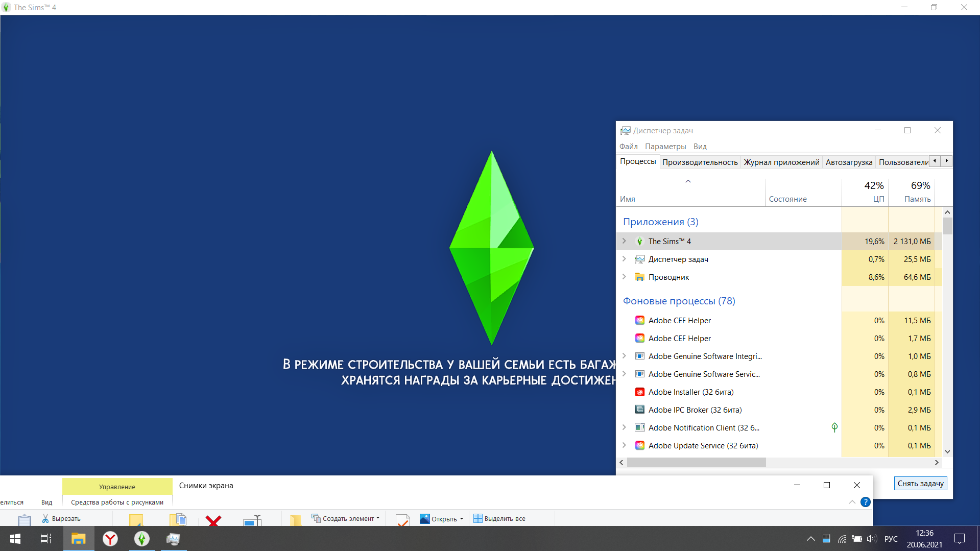Switch to The Sims 4 taskbar icon
This screenshot has width=980, height=551.
pyautogui.click(x=142, y=539)
